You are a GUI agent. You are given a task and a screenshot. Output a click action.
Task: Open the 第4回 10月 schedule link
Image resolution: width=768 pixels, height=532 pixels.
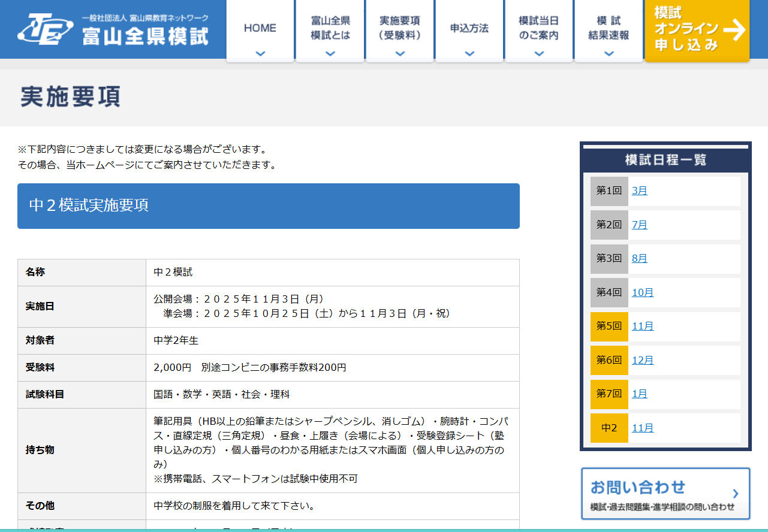tap(642, 293)
